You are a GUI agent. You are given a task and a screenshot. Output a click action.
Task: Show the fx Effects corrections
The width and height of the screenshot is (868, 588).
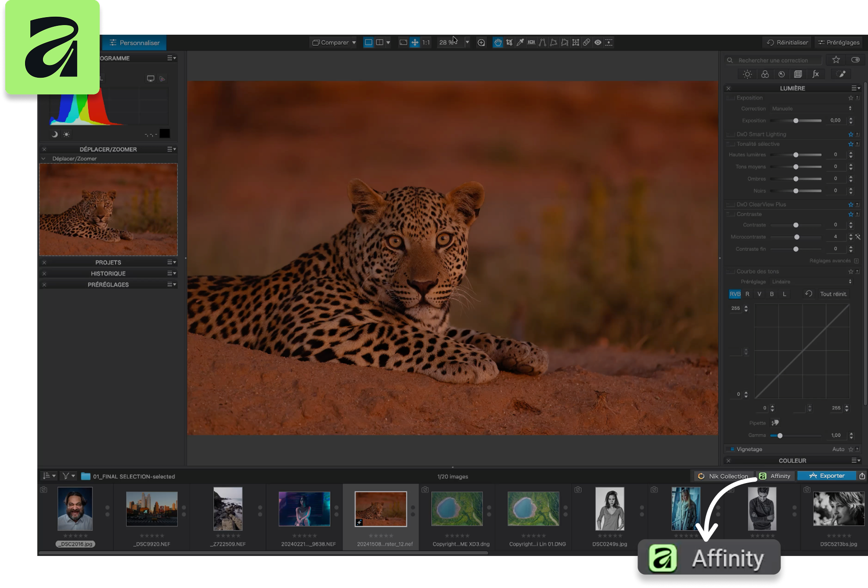pos(815,74)
